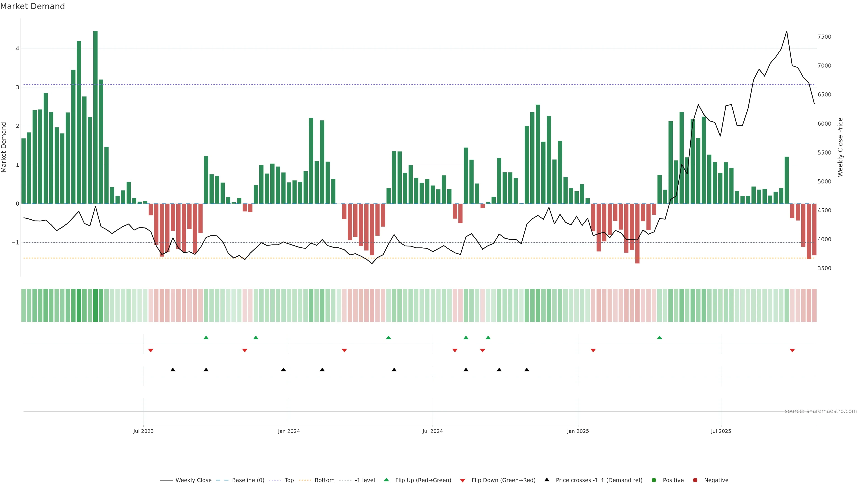
Task: Click the sharemaestro.com source text
Action: tap(821, 411)
